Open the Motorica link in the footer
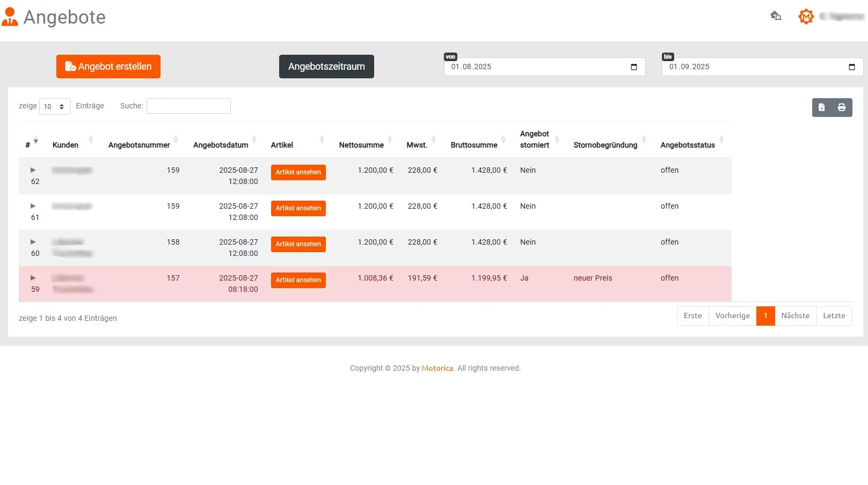The image size is (868, 485). (437, 368)
